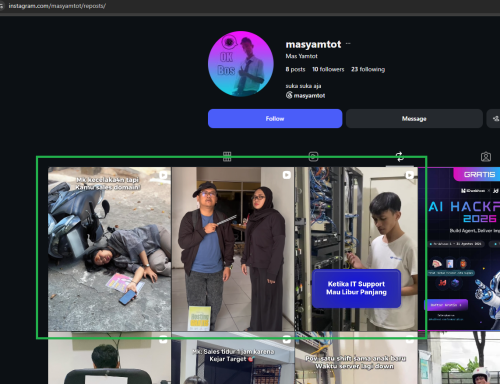Open the options menu next to masyamtot

348,44
